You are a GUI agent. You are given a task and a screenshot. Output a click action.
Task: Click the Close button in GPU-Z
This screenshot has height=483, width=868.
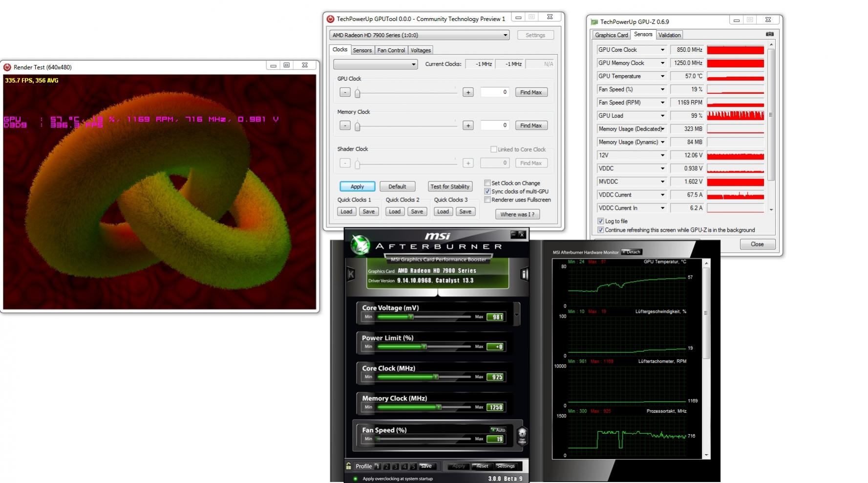[757, 244]
